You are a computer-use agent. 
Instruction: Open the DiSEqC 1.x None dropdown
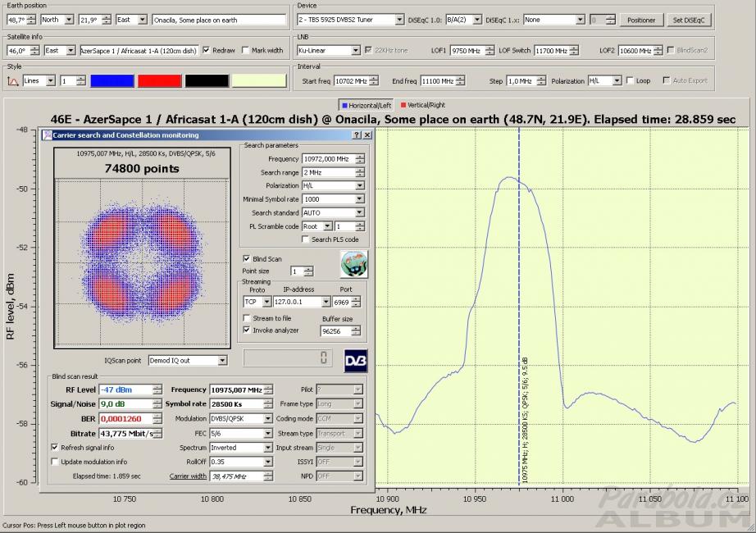point(580,20)
